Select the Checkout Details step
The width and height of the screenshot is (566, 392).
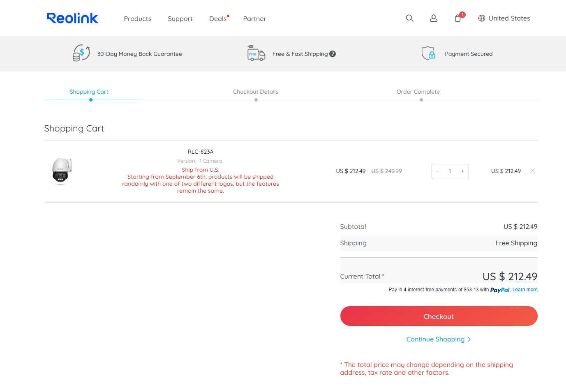(256, 92)
